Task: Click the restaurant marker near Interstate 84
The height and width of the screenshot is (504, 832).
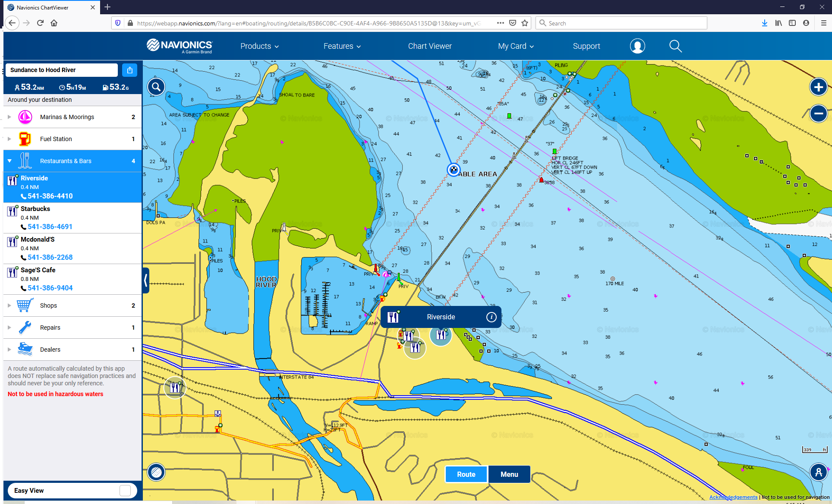Action: pyautogui.click(x=175, y=387)
